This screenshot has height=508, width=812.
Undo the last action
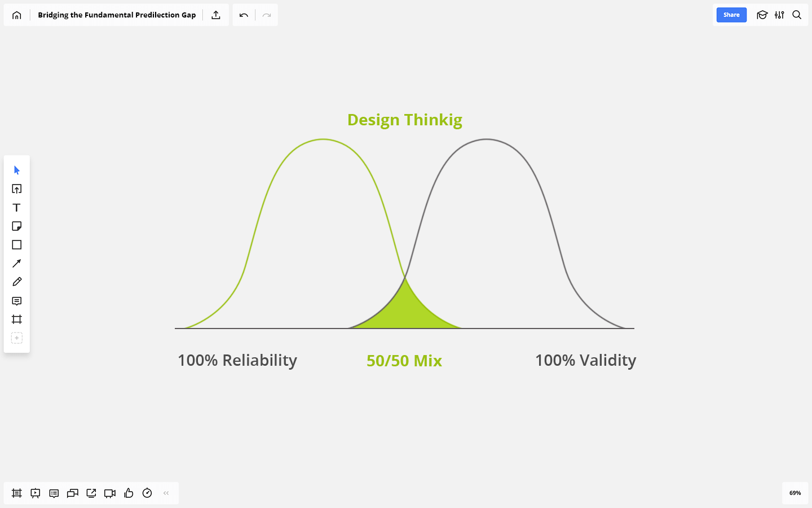244,15
